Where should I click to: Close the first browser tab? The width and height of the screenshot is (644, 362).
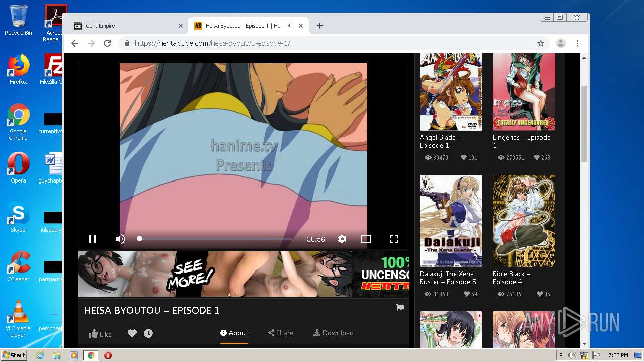tap(181, 26)
